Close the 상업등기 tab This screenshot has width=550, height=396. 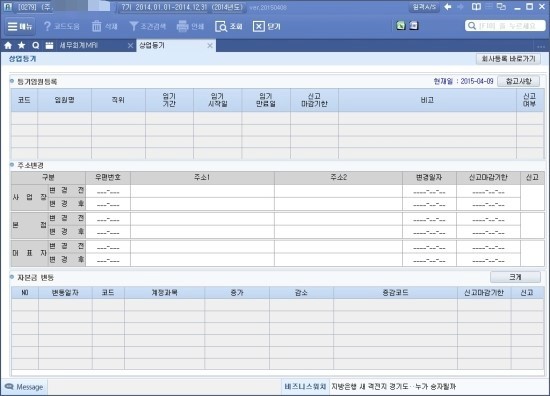(210, 46)
